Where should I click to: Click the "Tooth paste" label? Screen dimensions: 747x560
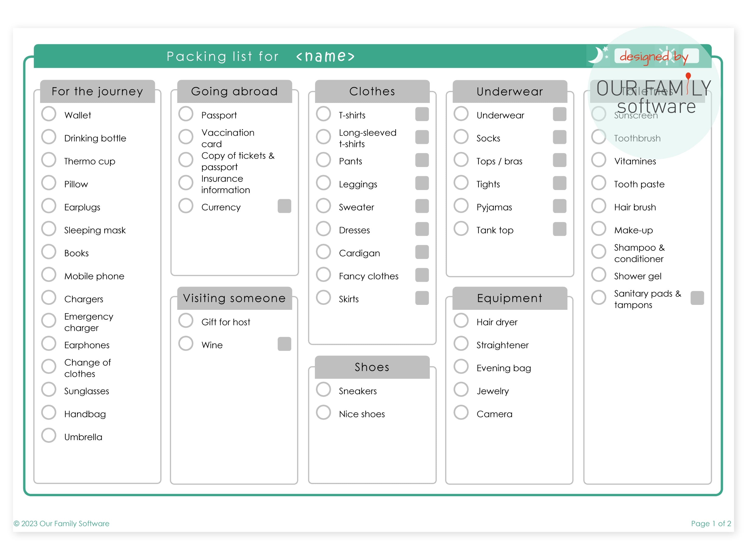(639, 184)
